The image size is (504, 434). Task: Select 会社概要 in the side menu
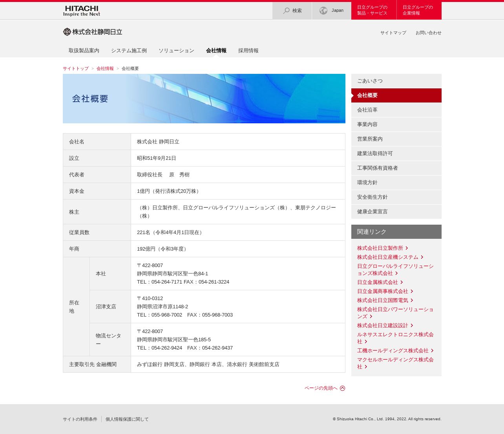(396, 95)
